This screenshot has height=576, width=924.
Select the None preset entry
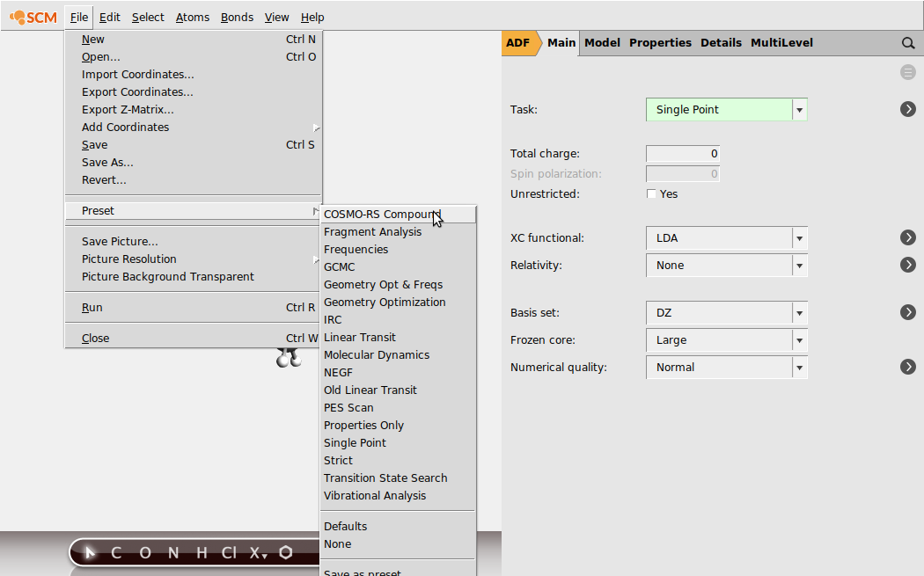[x=398, y=544]
